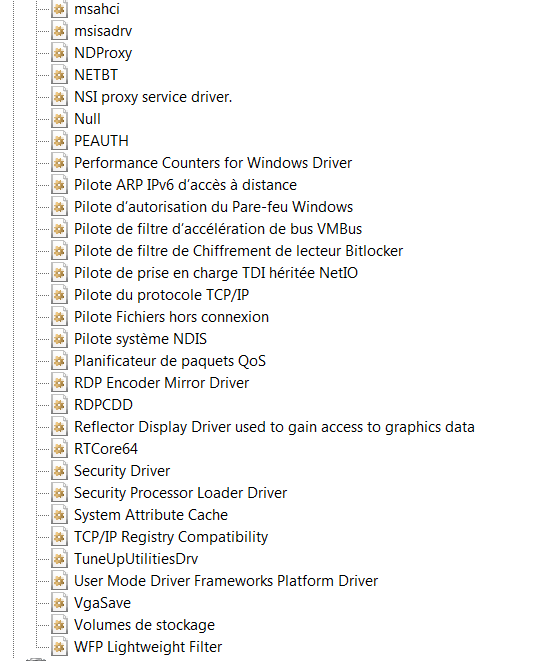
Task: Click the driver icon next to PEAUTH
Action: tap(59, 141)
